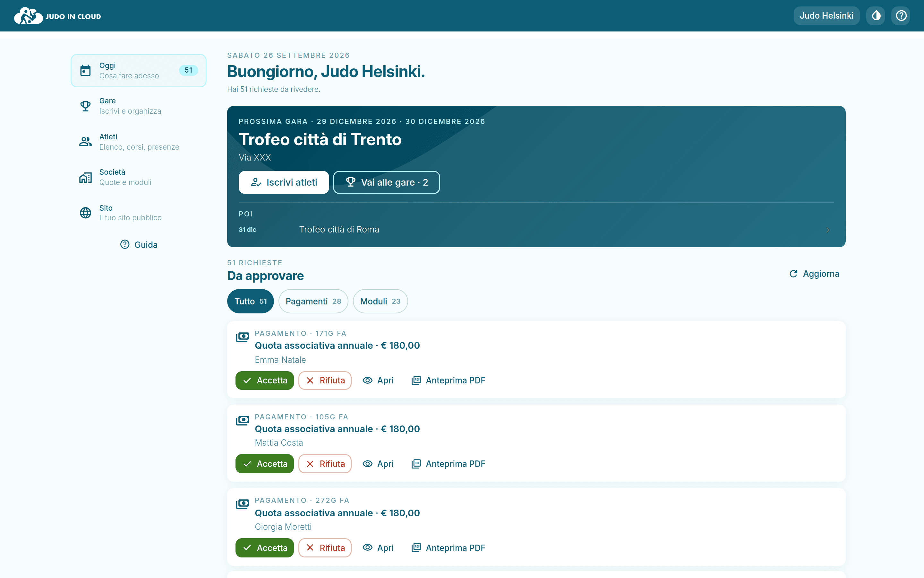Screen dimensions: 924x578
Task: Select the Oggi calendar sidebar item
Action: click(x=139, y=70)
